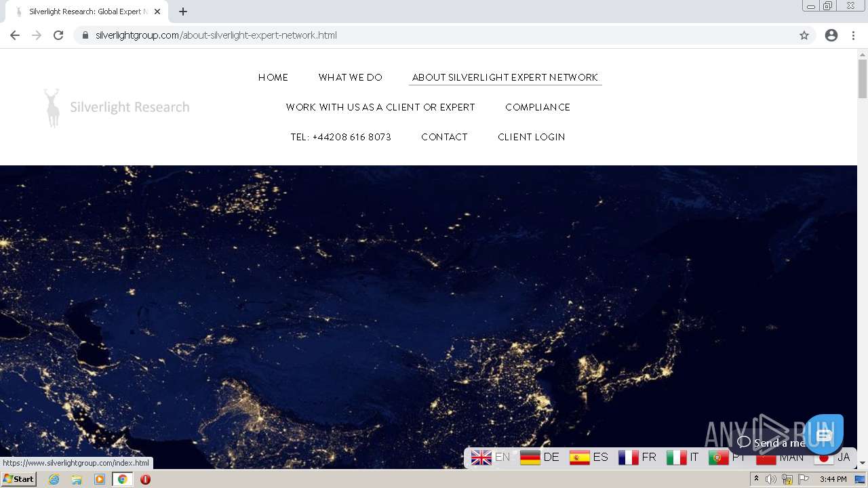The height and width of the screenshot is (488, 868).
Task: Bookmark this page with the star icon
Action: (804, 35)
